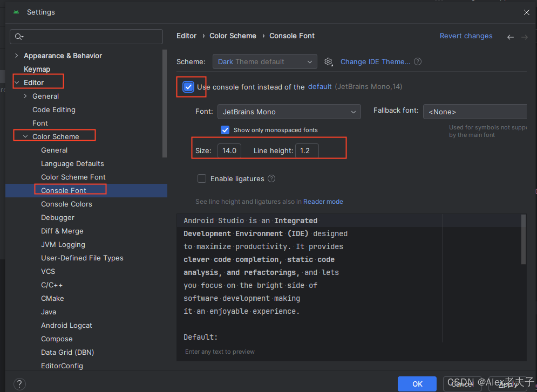Click Editor in breadcrumb
The height and width of the screenshot is (392, 537).
coord(186,36)
